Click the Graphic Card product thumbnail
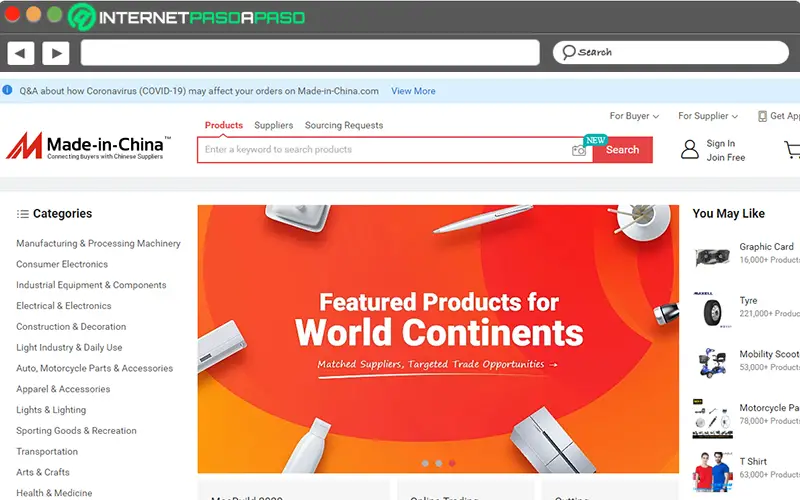Viewport: 800px width, 500px height. pyautogui.click(x=712, y=256)
